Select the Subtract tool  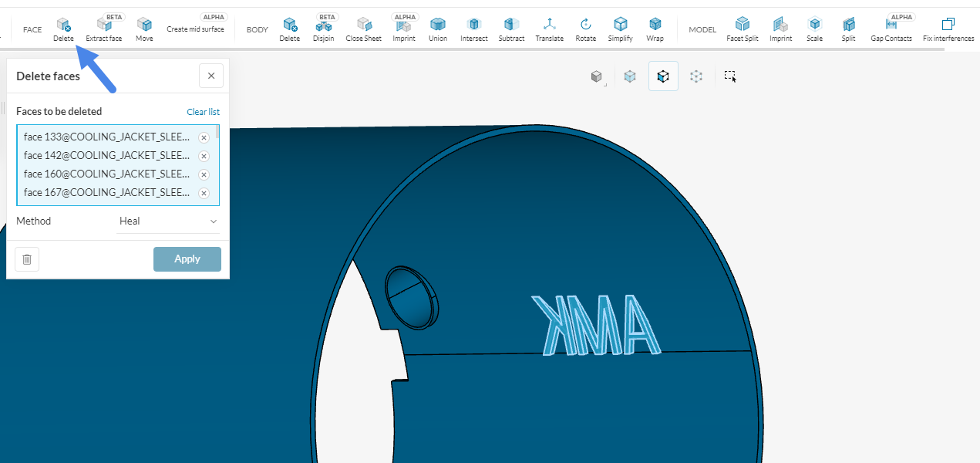[511, 29]
